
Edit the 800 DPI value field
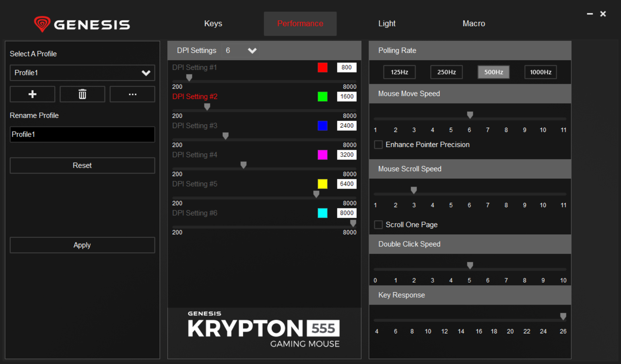347,68
